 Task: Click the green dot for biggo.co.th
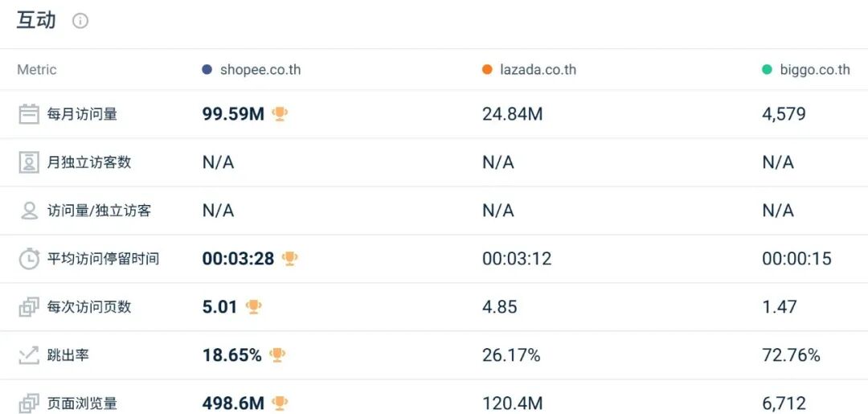pos(767,70)
